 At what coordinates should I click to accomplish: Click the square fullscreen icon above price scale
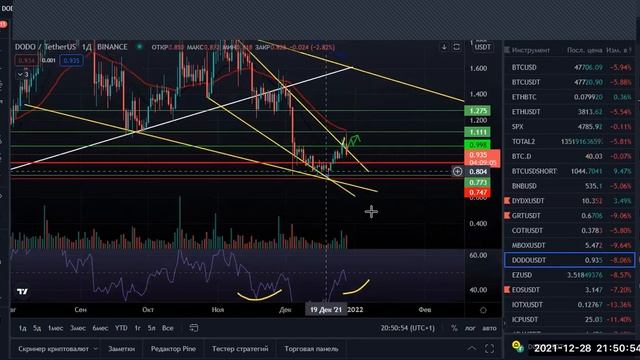point(456,47)
